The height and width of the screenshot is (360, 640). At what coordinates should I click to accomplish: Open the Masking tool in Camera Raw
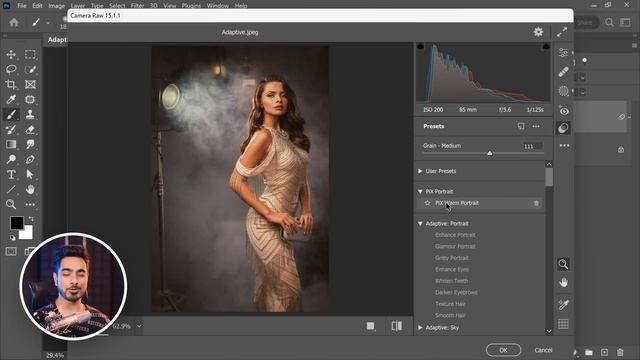tap(564, 91)
